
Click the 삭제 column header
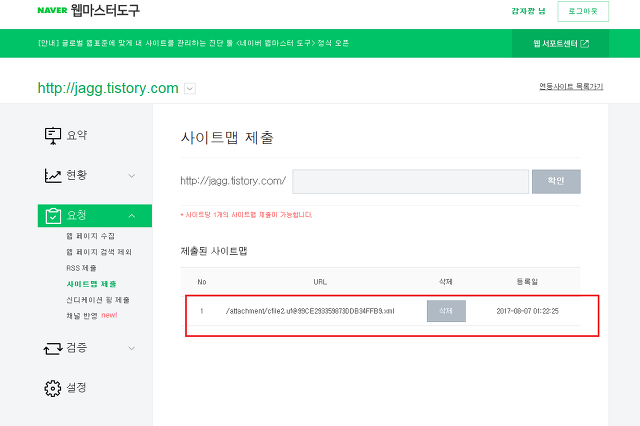(x=446, y=282)
